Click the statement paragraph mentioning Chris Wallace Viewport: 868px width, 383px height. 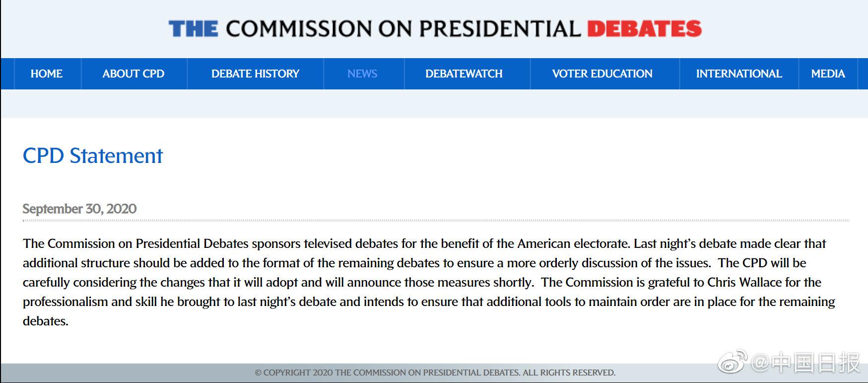pos(429,282)
